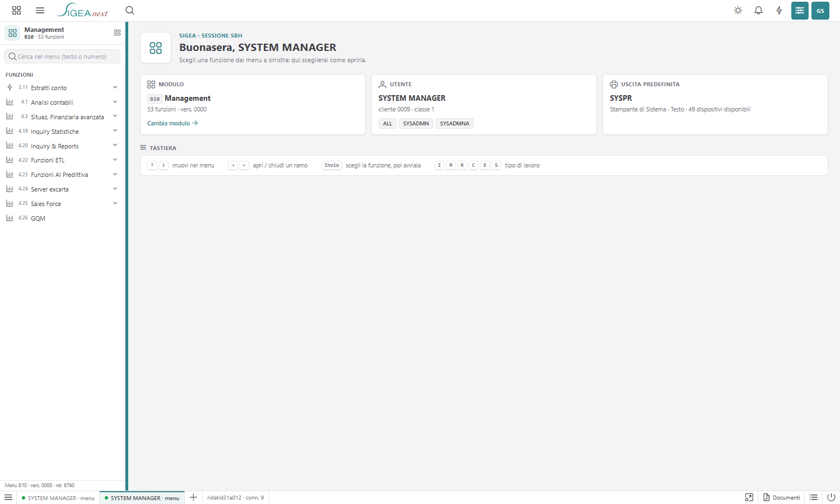Click the SYSADMNA user tag
The height and width of the screenshot is (504, 840).
pos(455,124)
